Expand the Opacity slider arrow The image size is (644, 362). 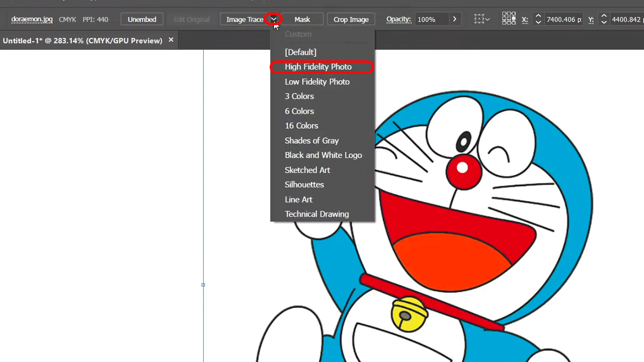(x=454, y=19)
